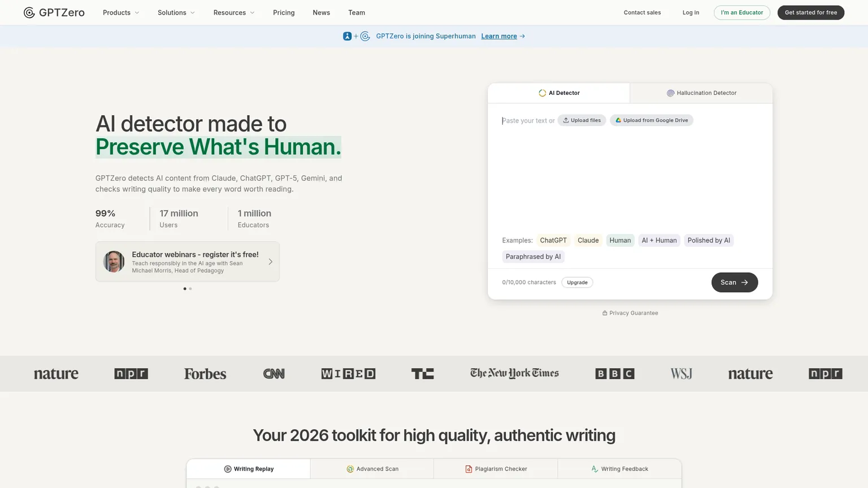Viewport: 868px width, 488px height.
Task: Select the first carousel dot
Action: tap(185, 289)
